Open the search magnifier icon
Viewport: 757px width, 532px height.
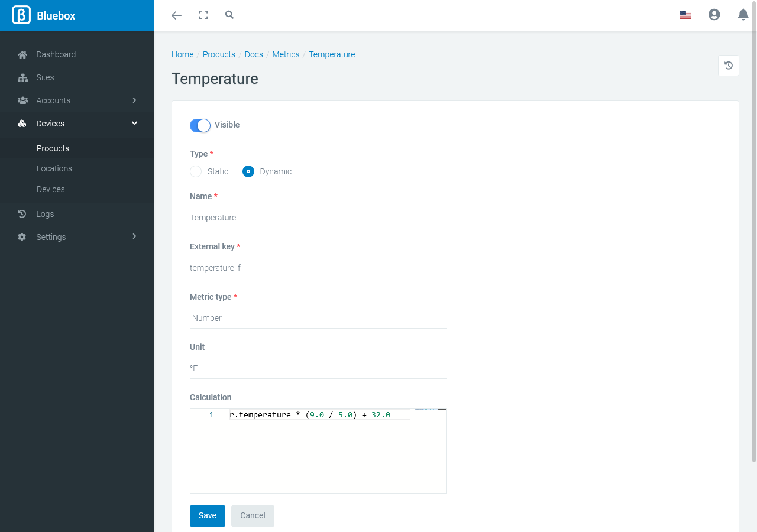tap(229, 15)
